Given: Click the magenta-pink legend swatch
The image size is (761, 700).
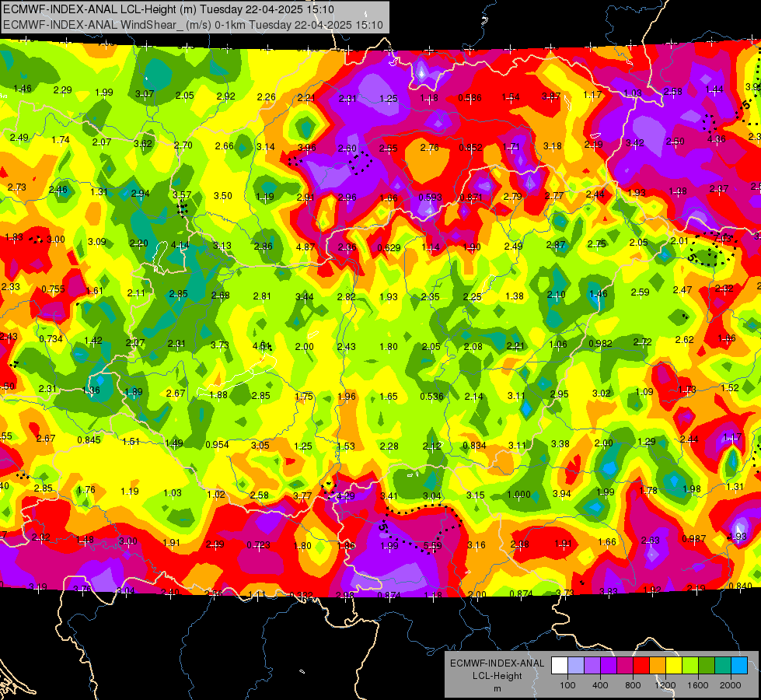Looking at the screenshot, I should point(625,666).
